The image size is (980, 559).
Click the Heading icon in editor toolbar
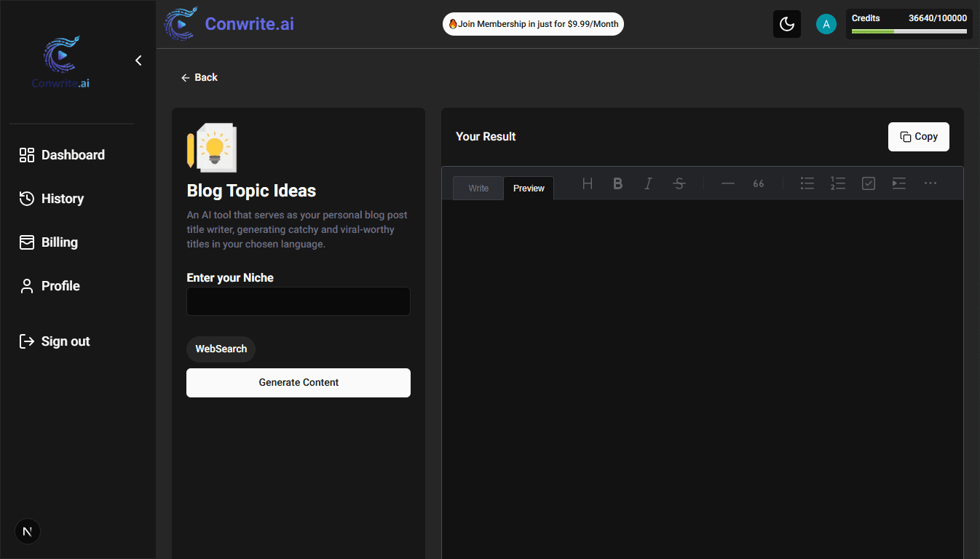click(588, 183)
